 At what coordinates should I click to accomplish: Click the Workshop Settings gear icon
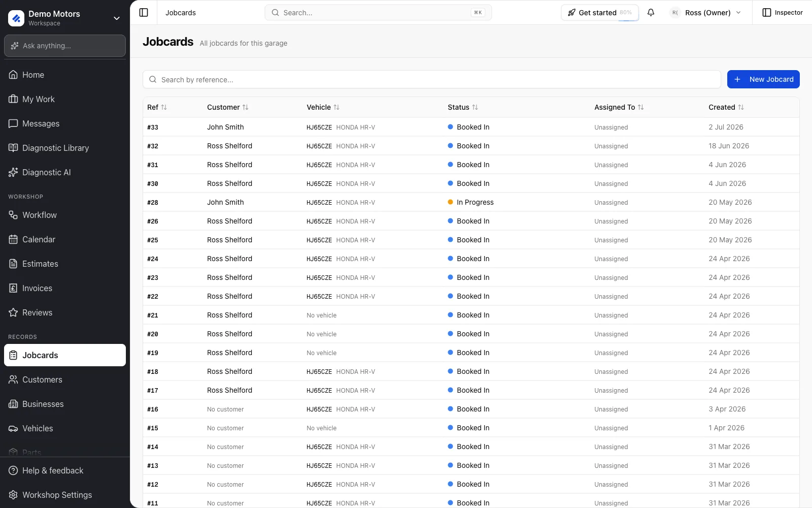tap(13, 495)
